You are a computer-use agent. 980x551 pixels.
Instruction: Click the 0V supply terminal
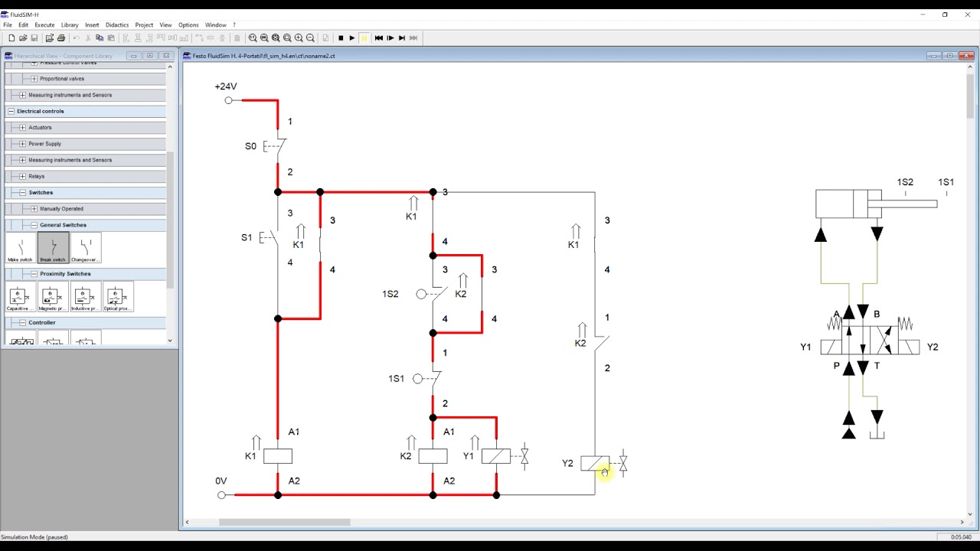point(222,495)
